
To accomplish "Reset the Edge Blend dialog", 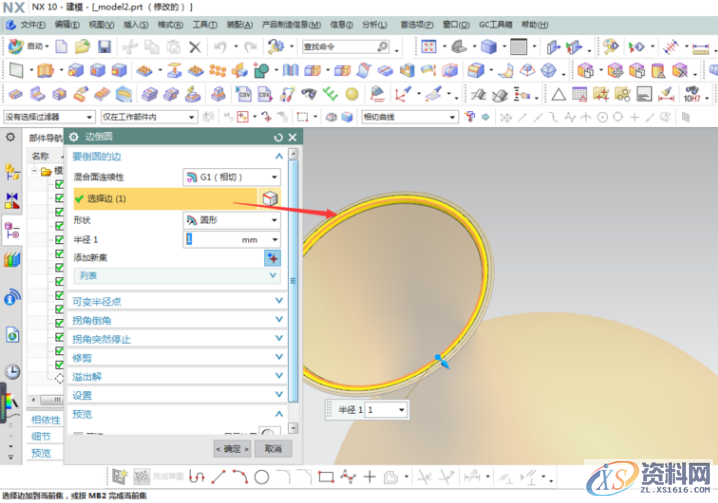I will pos(278,137).
